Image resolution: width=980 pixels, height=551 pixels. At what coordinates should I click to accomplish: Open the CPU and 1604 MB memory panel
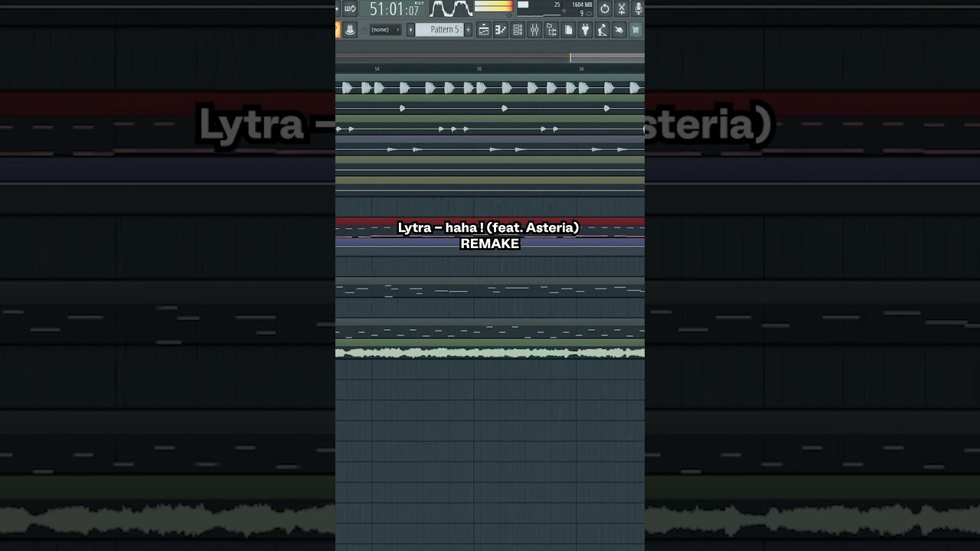point(555,8)
